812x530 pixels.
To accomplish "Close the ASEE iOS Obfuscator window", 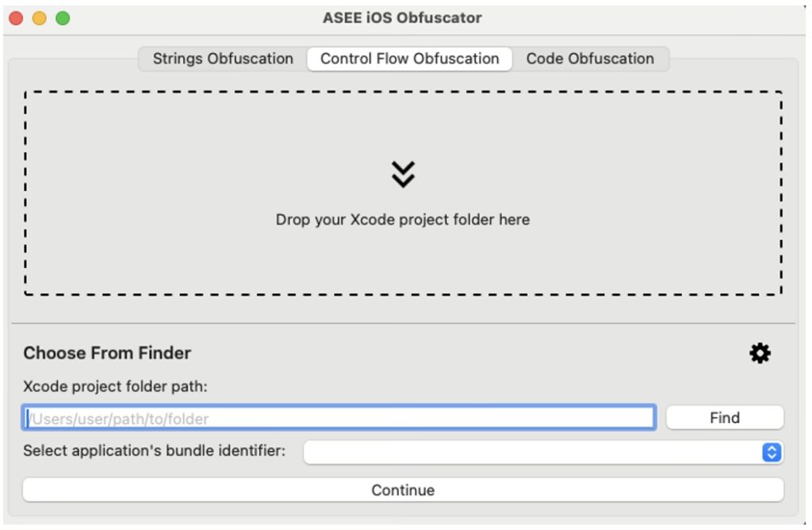I will click(x=16, y=18).
